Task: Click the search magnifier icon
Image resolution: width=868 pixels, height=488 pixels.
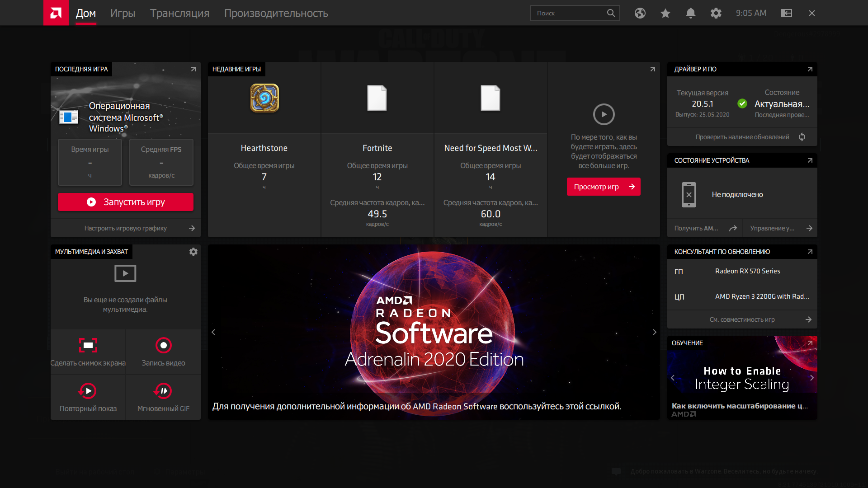Action: pos(611,13)
